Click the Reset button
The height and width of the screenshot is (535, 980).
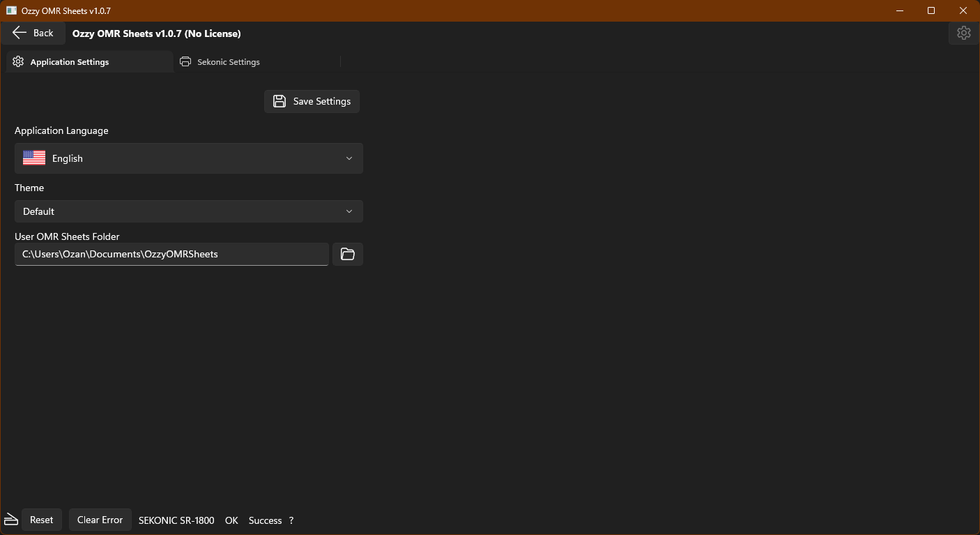click(42, 519)
